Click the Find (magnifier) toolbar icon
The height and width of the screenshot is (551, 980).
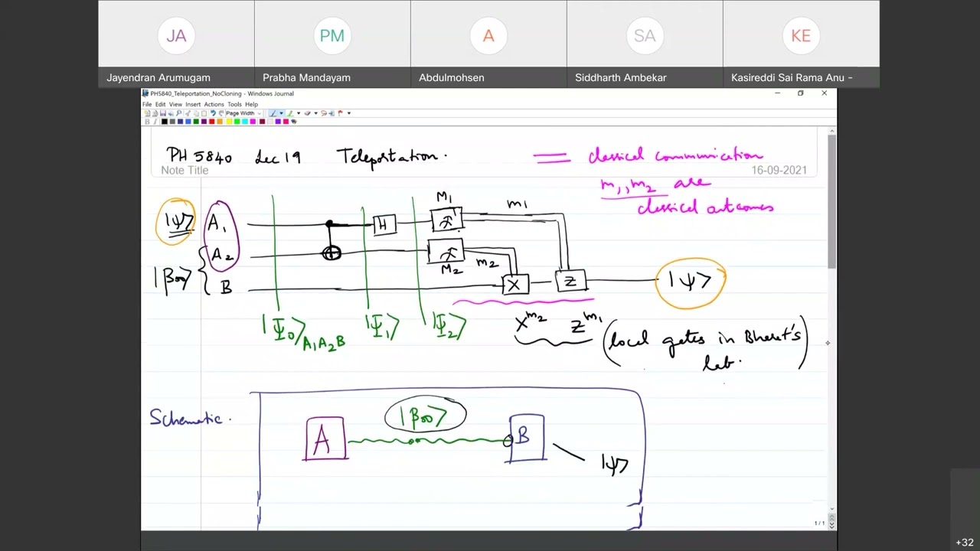[x=178, y=113]
